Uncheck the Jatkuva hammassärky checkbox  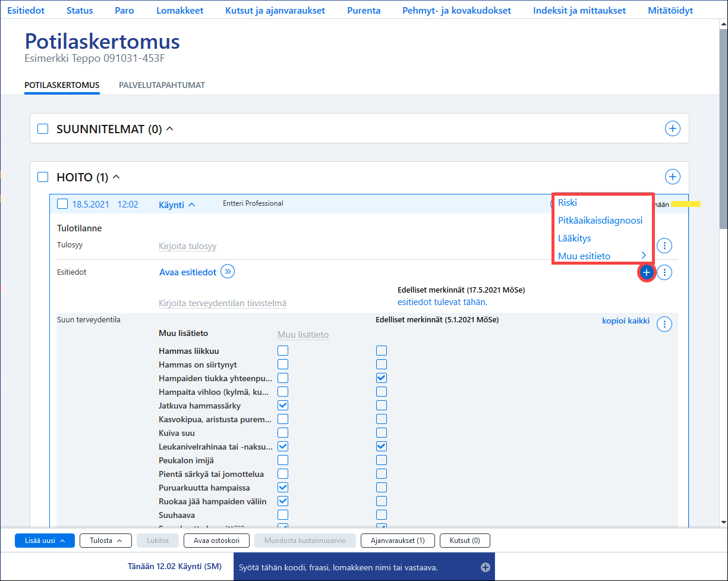pyautogui.click(x=283, y=406)
